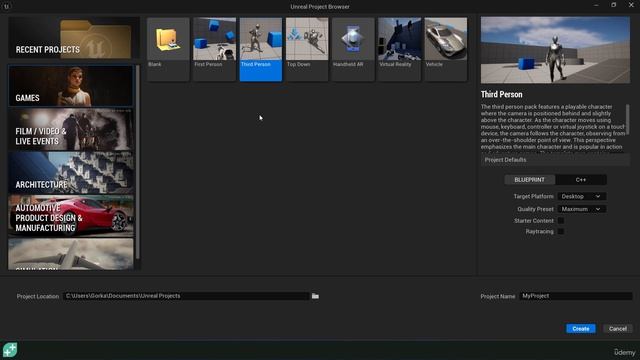Click the Target Platform label
The image size is (640, 360).
[x=533, y=196]
